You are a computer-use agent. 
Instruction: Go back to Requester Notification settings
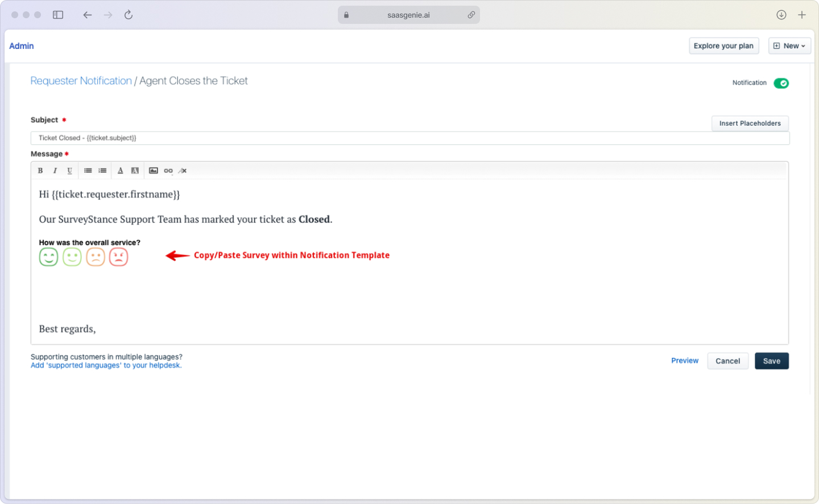(x=81, y=80)
